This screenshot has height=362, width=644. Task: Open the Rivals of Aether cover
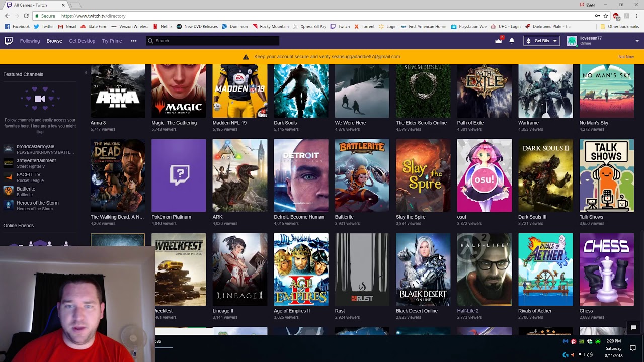pos(545,269)
